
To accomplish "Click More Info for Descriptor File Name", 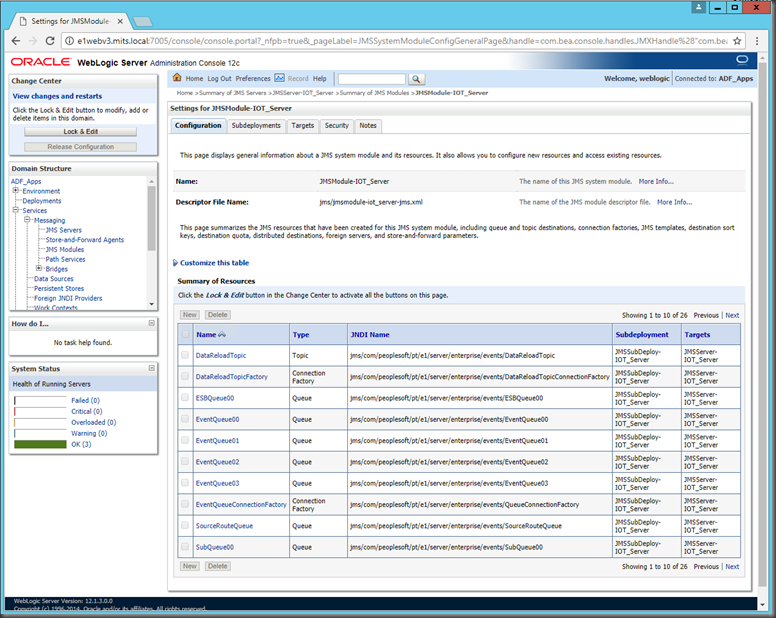I will point(675,202).
